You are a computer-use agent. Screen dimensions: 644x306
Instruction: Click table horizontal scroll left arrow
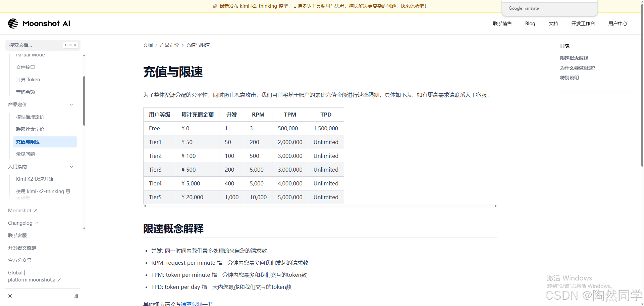[x=145, y=206]
